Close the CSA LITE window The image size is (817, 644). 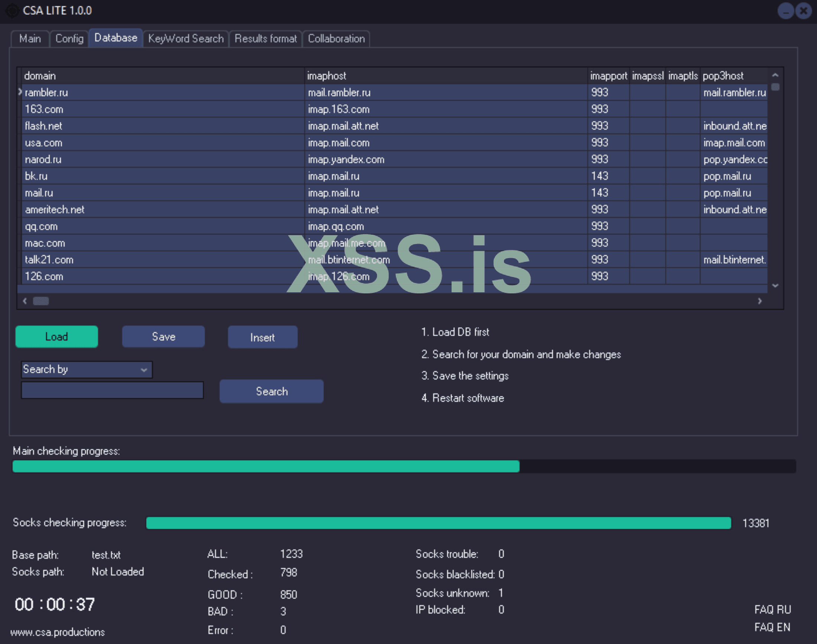[x=803, y=11]
